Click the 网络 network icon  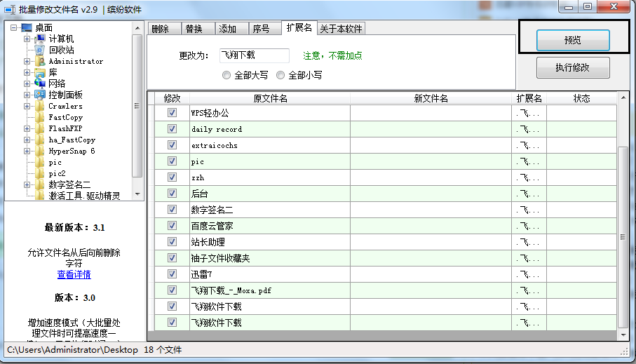40,83
